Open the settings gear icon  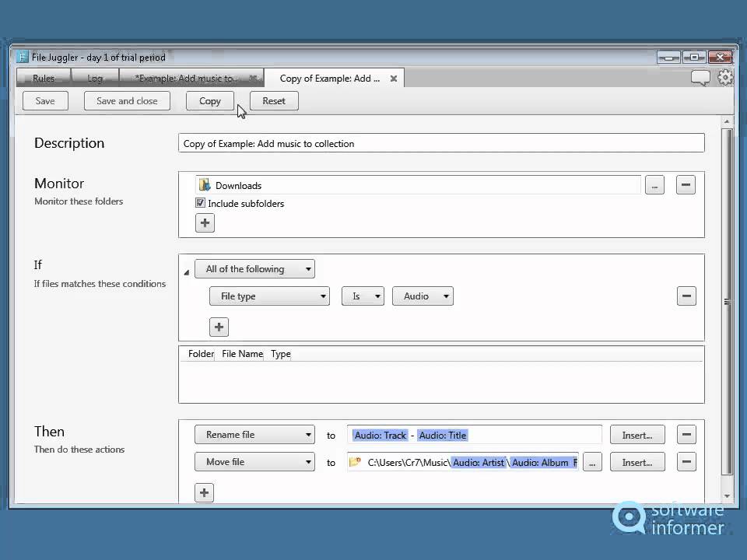[725, 78]
